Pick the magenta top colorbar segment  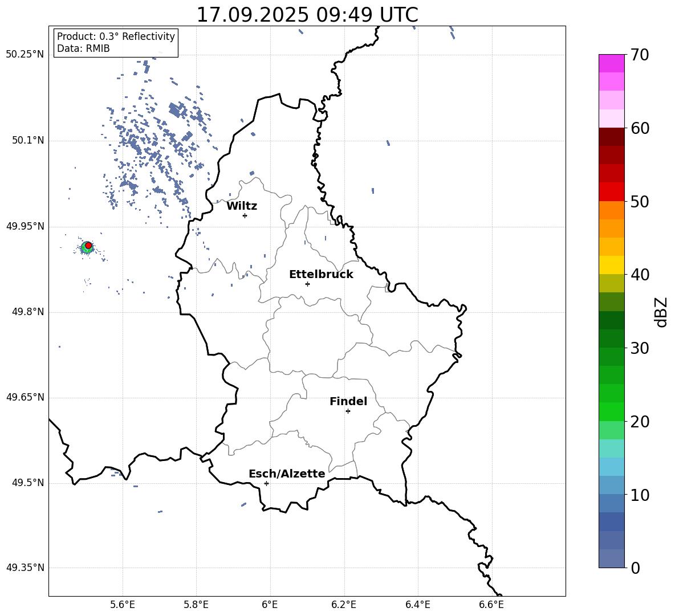pos(612,64)
